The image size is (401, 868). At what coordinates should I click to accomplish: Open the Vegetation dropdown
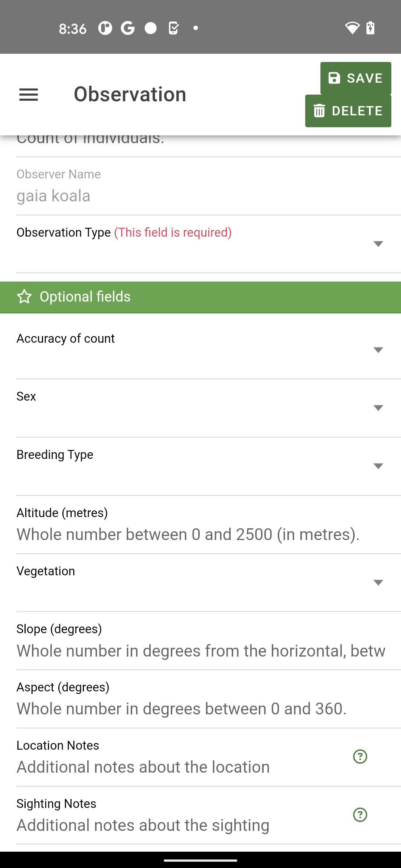click(x=378, y=582)
